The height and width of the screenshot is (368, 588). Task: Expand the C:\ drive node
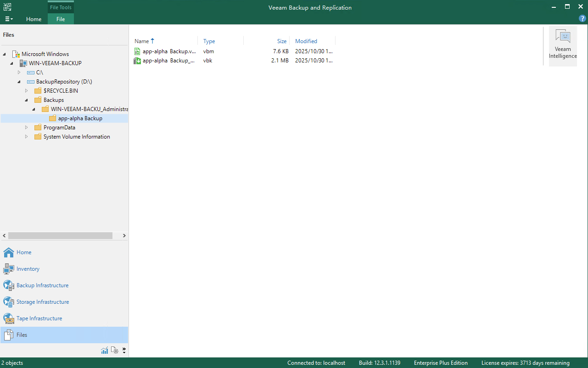(19, 72)
